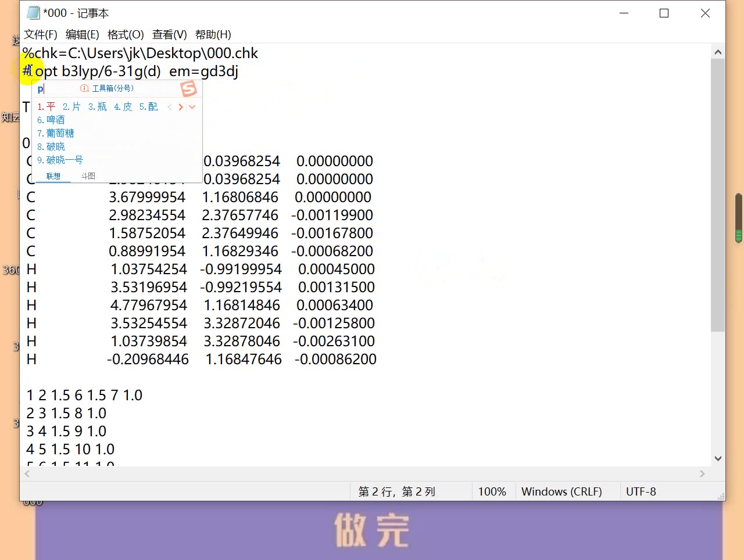Click horizontal scrollbar left arrow
The width and height of the screenshot is (744, 560).
pyautogui.click(x=27, y=474)
